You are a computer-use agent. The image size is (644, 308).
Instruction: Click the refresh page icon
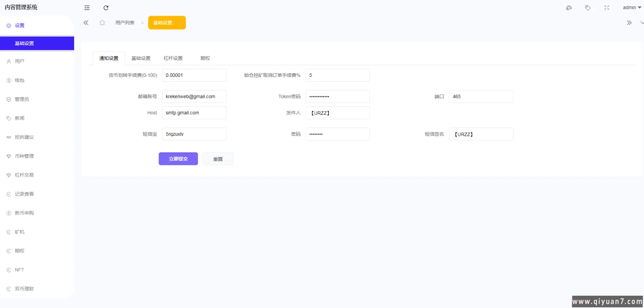click(x=106, y=8)
